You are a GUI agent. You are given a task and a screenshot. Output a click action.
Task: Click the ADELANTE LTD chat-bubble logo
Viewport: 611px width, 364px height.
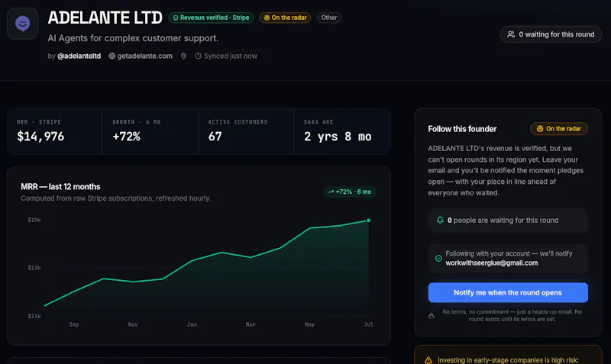[x=23, y=24]
